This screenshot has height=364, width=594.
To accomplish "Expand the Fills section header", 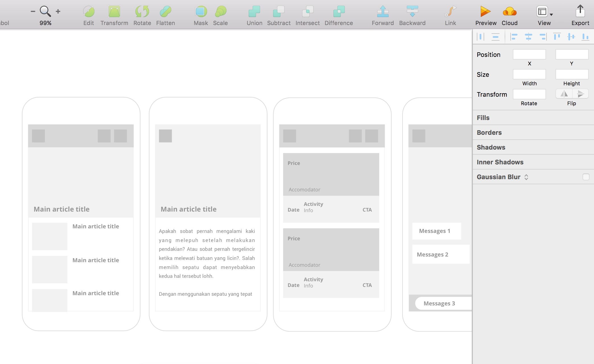I will click(x=483, y=118).
